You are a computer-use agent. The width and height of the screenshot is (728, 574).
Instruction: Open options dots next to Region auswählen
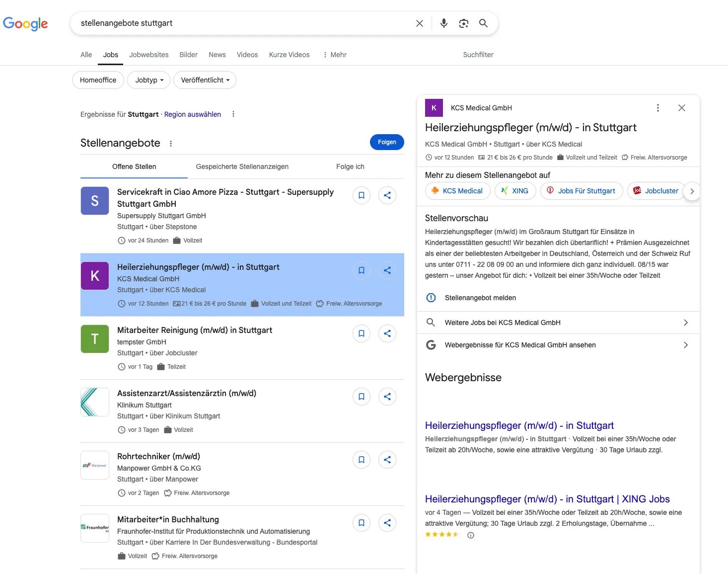[233, 114]
